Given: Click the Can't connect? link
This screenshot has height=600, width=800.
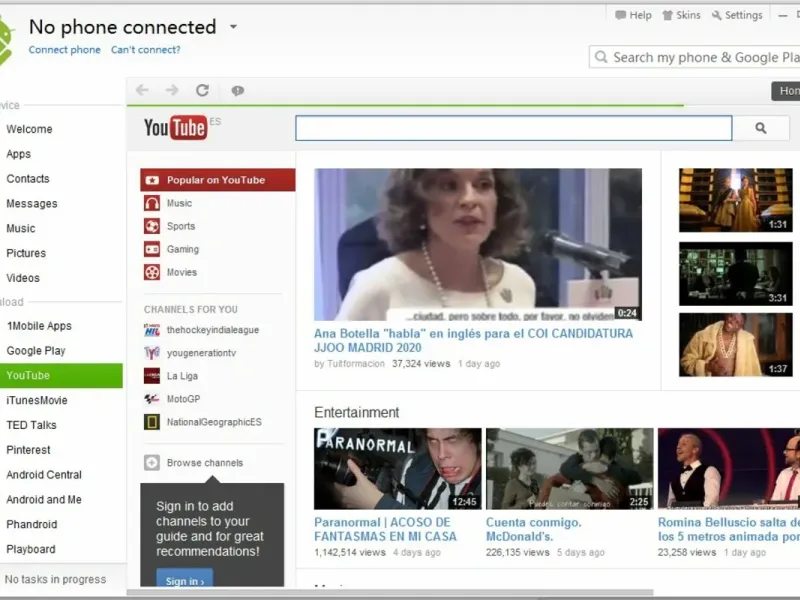Looking at the screenshot, I should pyautogui.click(x=145, y=49).
